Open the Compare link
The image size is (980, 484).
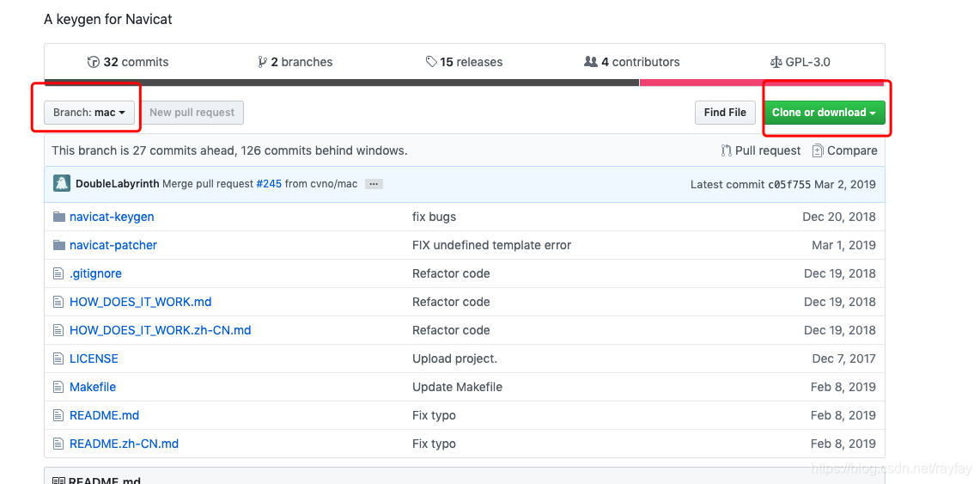[845, 150]
